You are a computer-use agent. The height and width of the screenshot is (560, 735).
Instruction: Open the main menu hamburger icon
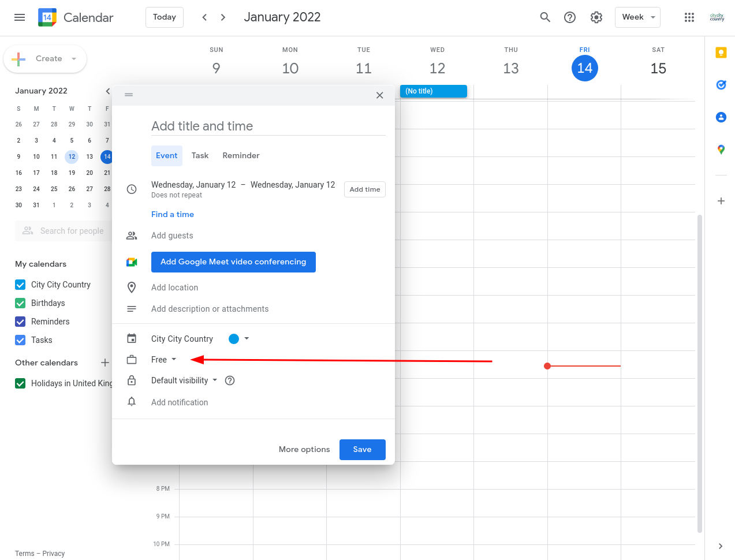(20, 17)
